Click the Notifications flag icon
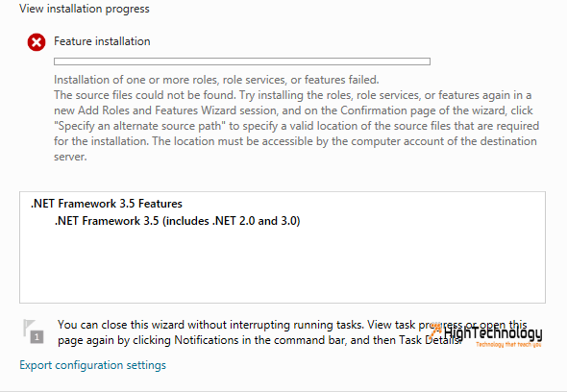567x392 pixels. (x=34, y=331)
